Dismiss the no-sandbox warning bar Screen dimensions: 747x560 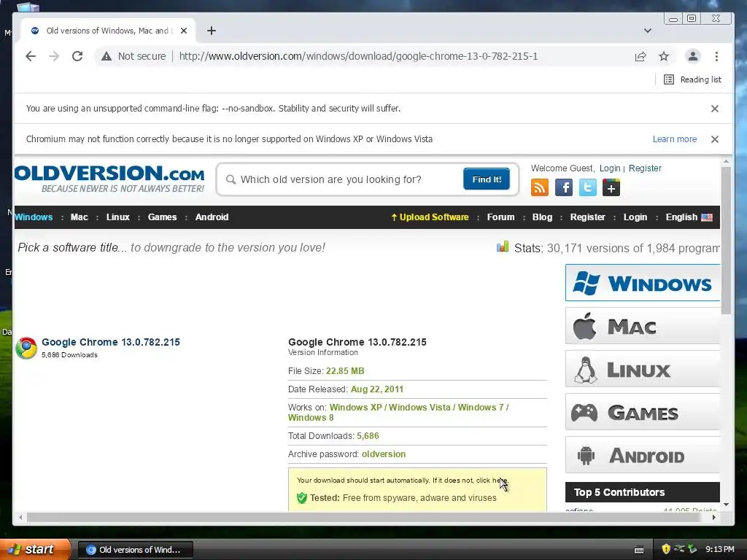(715, 109)
